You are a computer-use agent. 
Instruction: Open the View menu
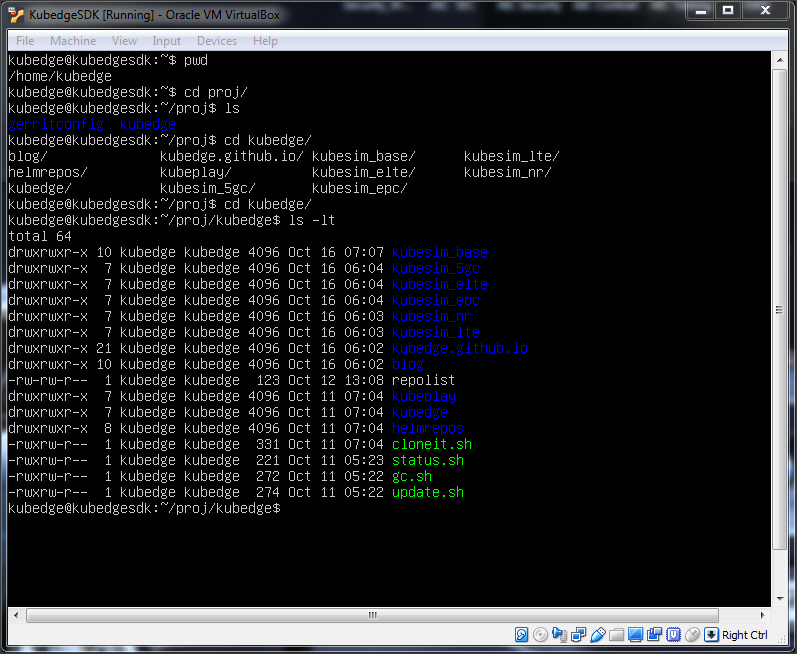point(124,41)
